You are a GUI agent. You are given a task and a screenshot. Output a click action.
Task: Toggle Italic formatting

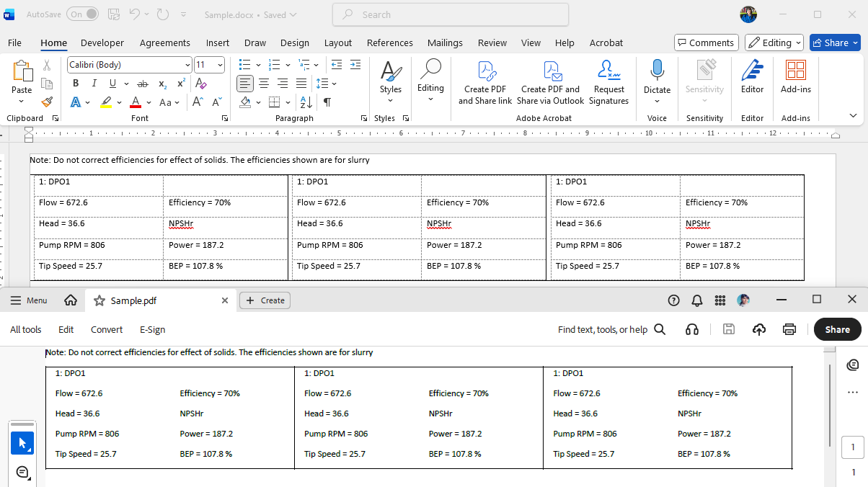pyautogui.click(x=94, y=84)
